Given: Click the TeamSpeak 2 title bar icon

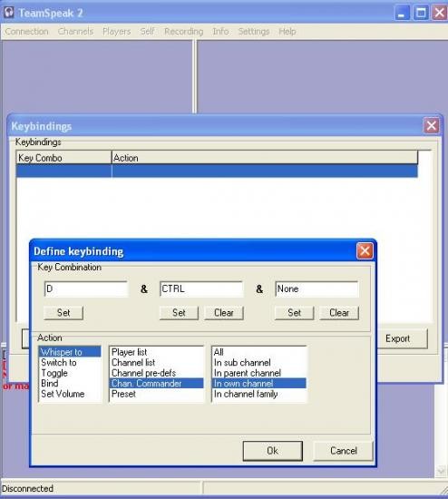Looking at the screenshot, I should pyautogui.click(x=9, y=13).
